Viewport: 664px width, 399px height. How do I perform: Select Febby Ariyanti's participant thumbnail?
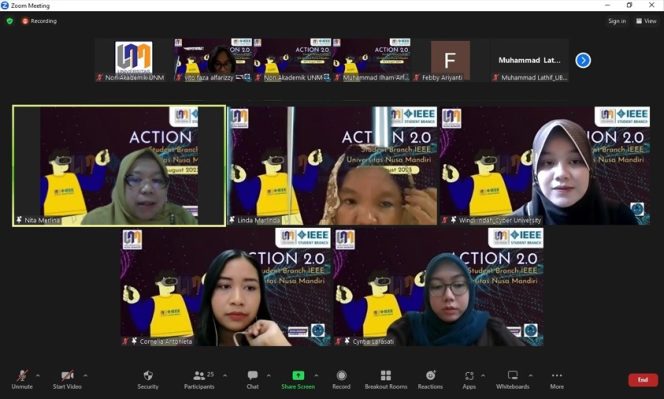point(450,60)
